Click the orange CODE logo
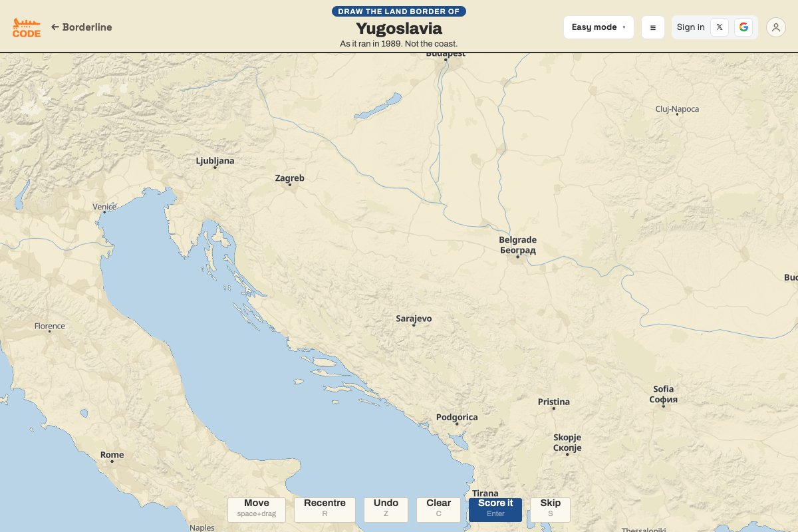 [27, 27]
